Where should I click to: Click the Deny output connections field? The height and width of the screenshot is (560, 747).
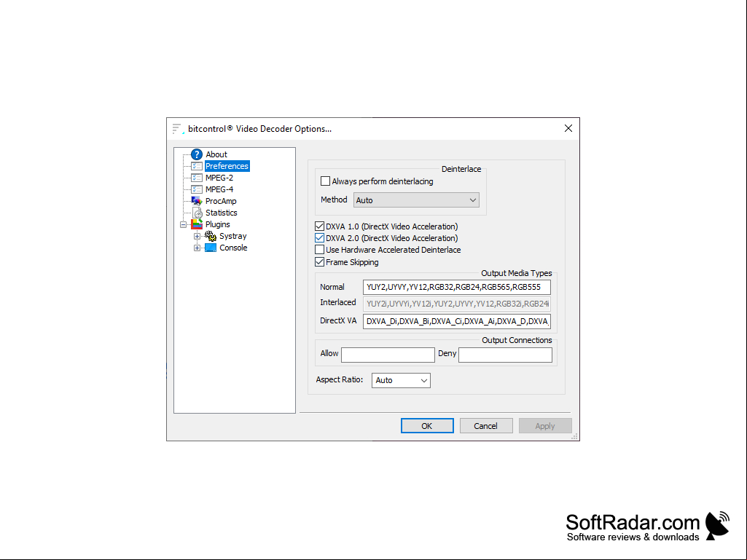pos(506,355)
